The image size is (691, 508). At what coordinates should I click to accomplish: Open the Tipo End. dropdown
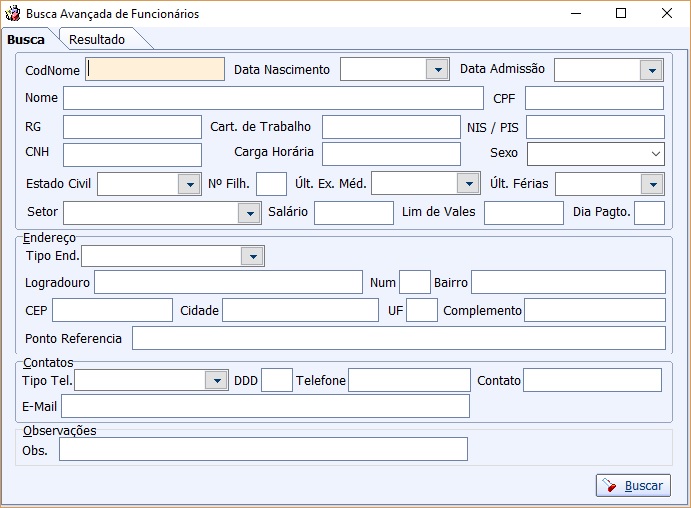point(253,256)
